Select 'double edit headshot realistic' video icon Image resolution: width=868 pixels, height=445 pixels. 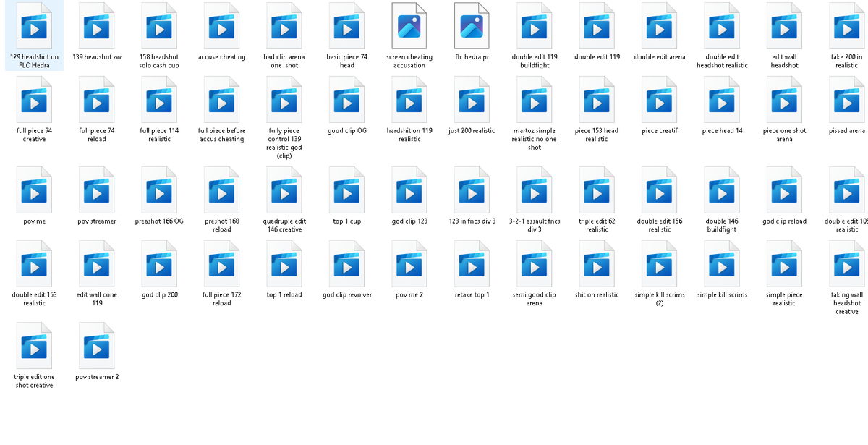click(722, 27)
